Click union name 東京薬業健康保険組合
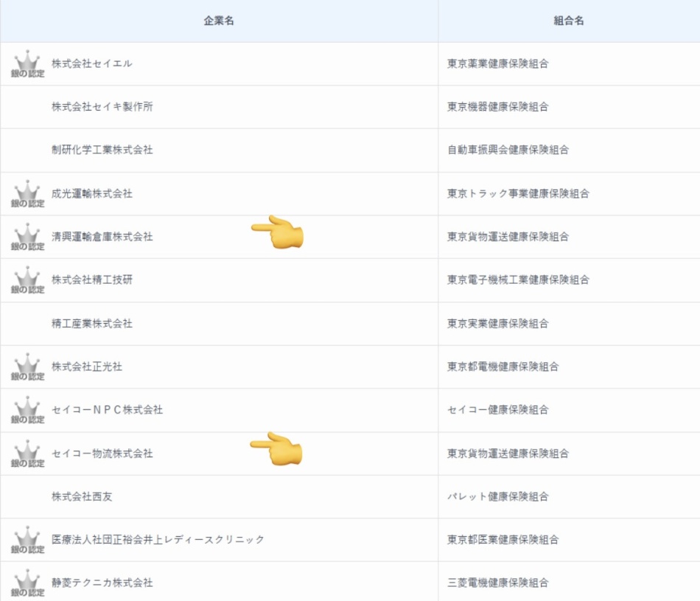 [498, 63]
